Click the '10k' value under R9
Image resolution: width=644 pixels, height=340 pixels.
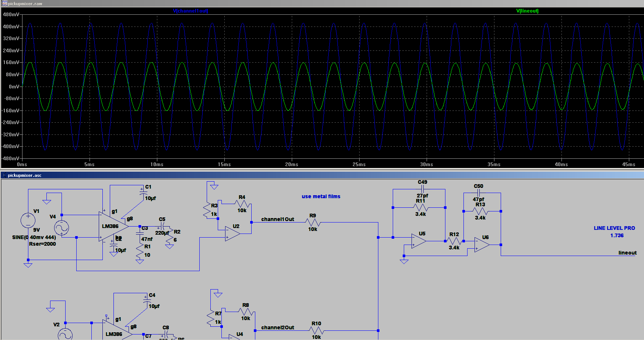pyautogui.click(x=313, y=229)
